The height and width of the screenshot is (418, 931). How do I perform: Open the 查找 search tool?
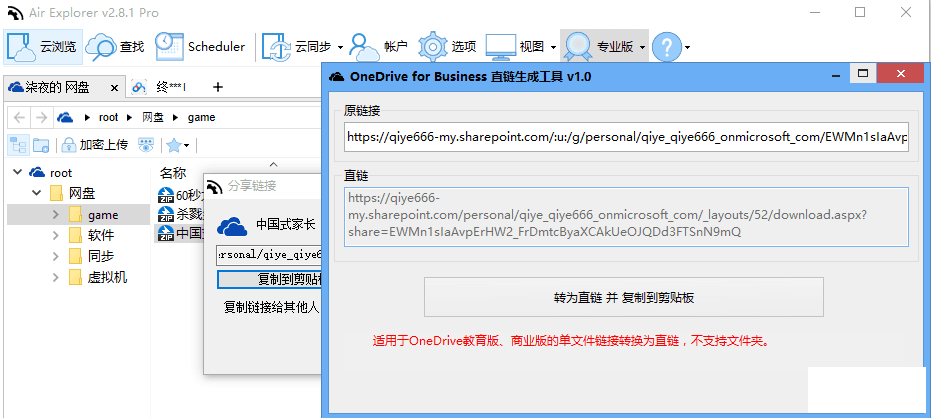point(115,46)
